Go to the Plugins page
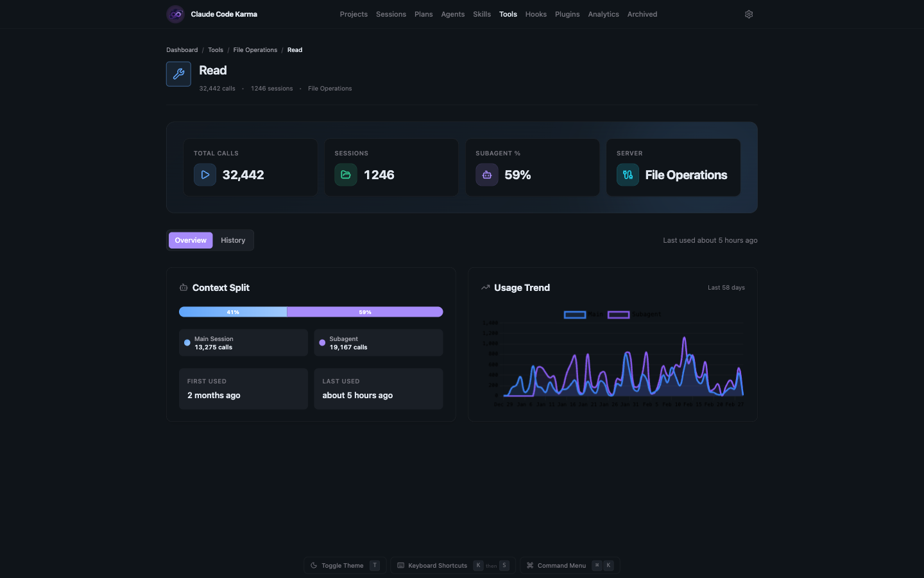Image resolution: width=924 pixels, height=578 pixels. pyautogui.click(x=567, y=14)
